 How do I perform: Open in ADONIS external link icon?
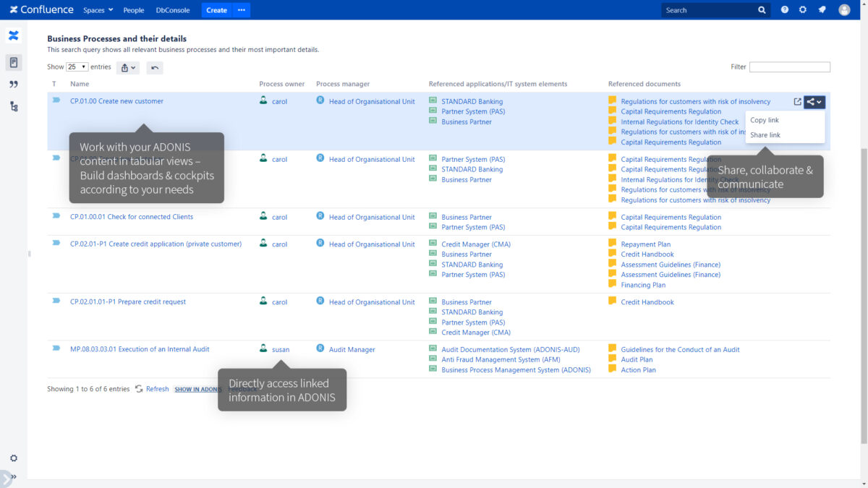(x=797, y=102)
